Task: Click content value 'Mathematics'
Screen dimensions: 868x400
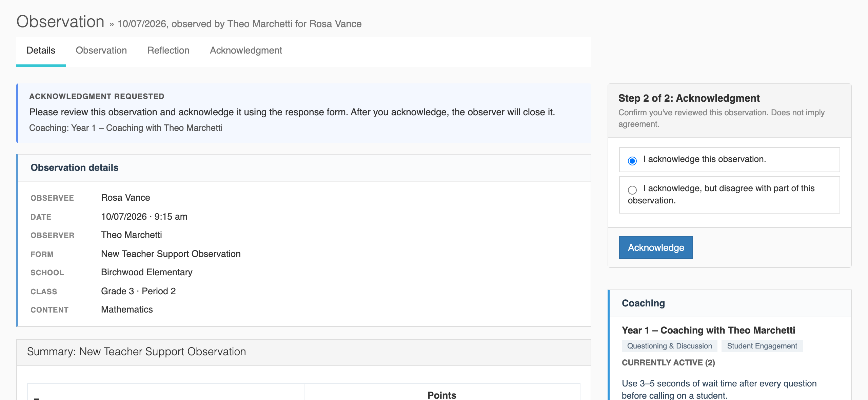Action: click(127, 309)
